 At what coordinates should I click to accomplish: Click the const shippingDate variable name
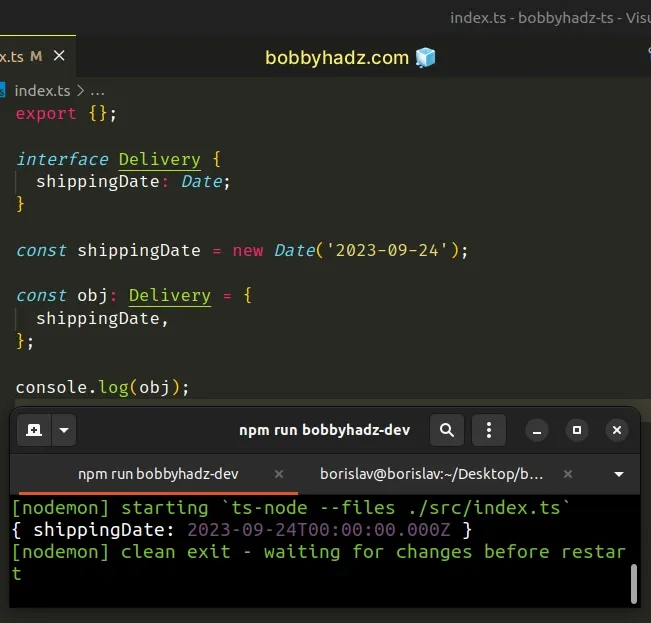[139, 251]
